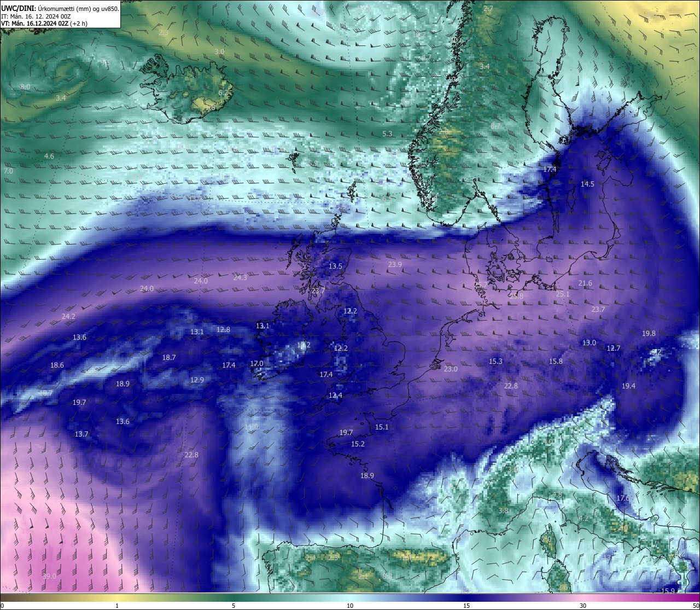Click the 17.6 value over the Adriatic
This screenshot has height=610, width=700.
point(623,498)
